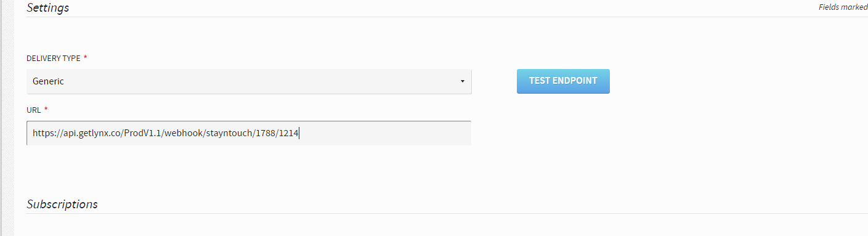The width and height of the screenshot is (868, 236).
Task: Open the Delivery Type dropdown
Action: [x=249, y=81]
